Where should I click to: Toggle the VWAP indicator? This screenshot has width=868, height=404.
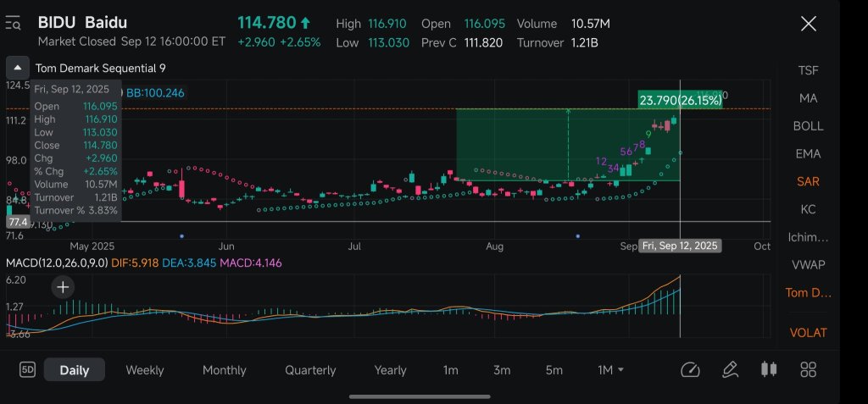pos(808,264)
